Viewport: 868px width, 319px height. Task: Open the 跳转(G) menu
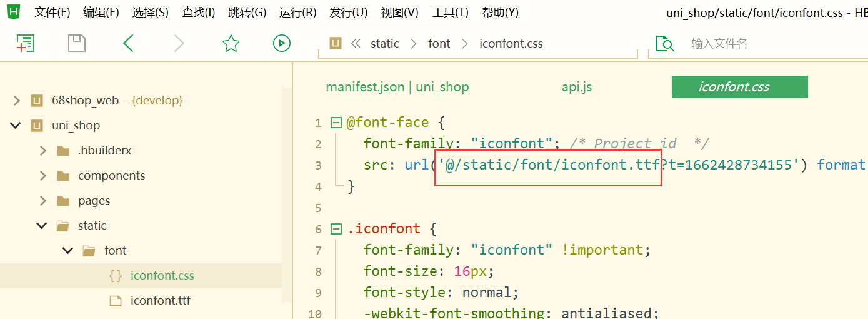coord(247,12)
